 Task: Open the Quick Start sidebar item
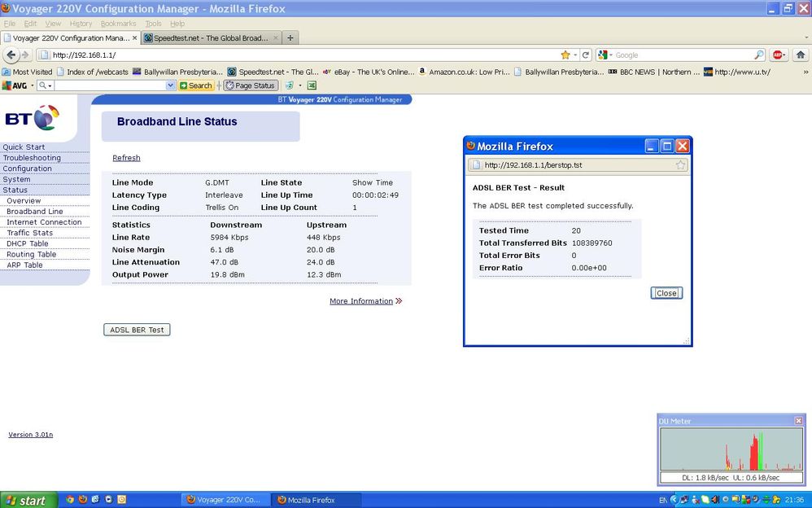coord(24,147)
